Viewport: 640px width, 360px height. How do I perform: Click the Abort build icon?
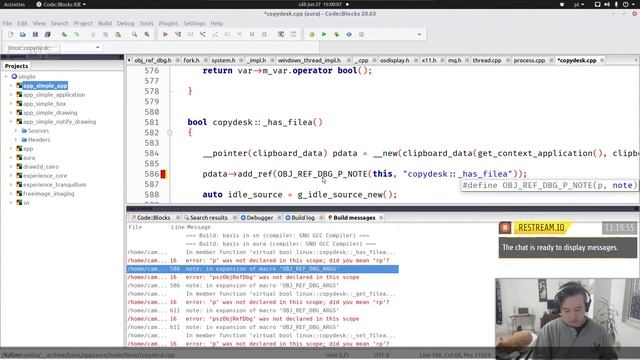(361, 35)
